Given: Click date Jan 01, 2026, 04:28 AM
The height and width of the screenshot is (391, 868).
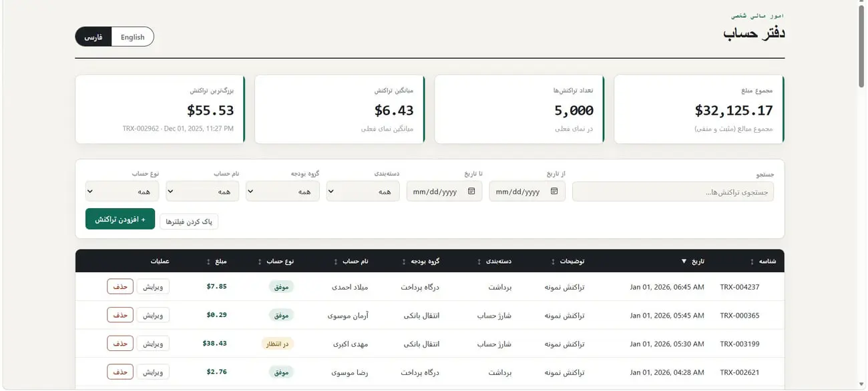Looking at the screenshot, I should click(x=667, y=372).
